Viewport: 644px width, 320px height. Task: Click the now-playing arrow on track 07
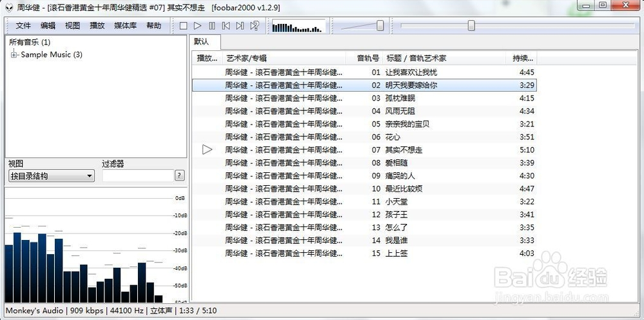coord(208,150)
